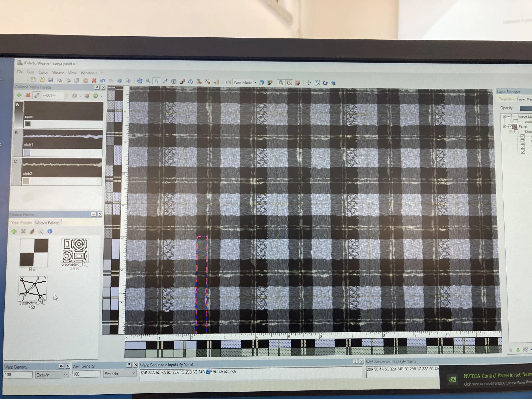Toggle the Image Layer checkbox
The height and width of the screenshot is (399, 532).
tap(509, 116)
